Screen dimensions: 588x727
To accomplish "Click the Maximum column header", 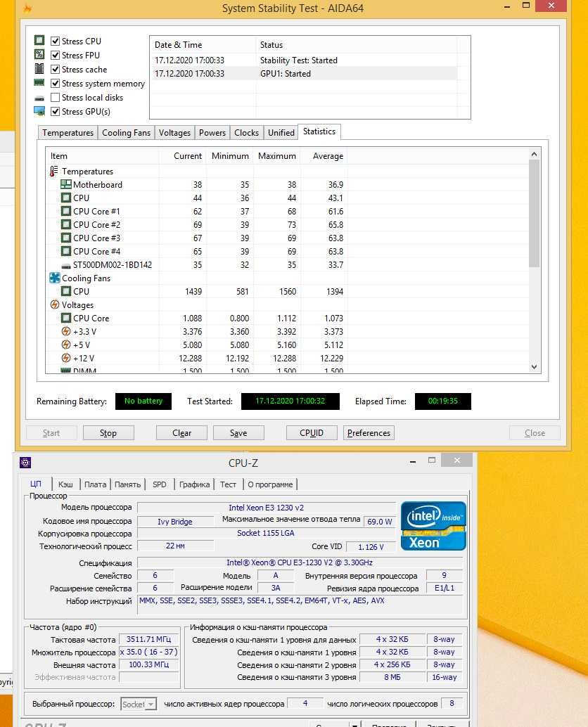I will (277, 156).
